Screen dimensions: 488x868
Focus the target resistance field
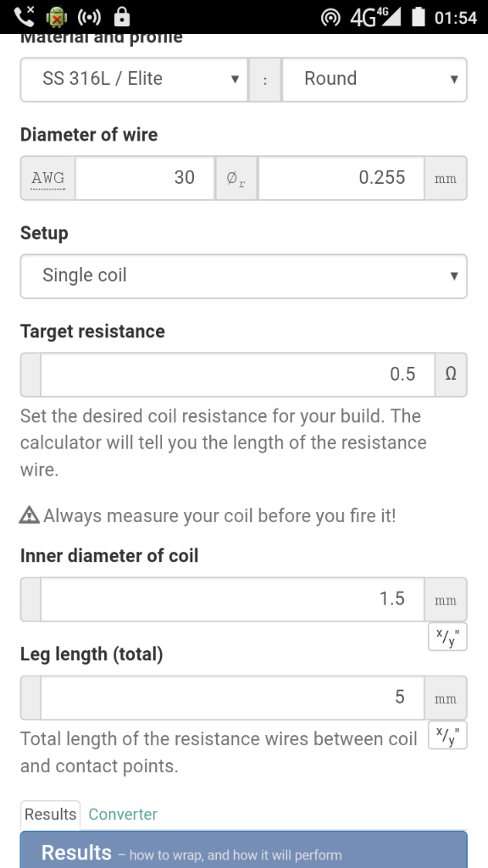click(x=237, y=375)
